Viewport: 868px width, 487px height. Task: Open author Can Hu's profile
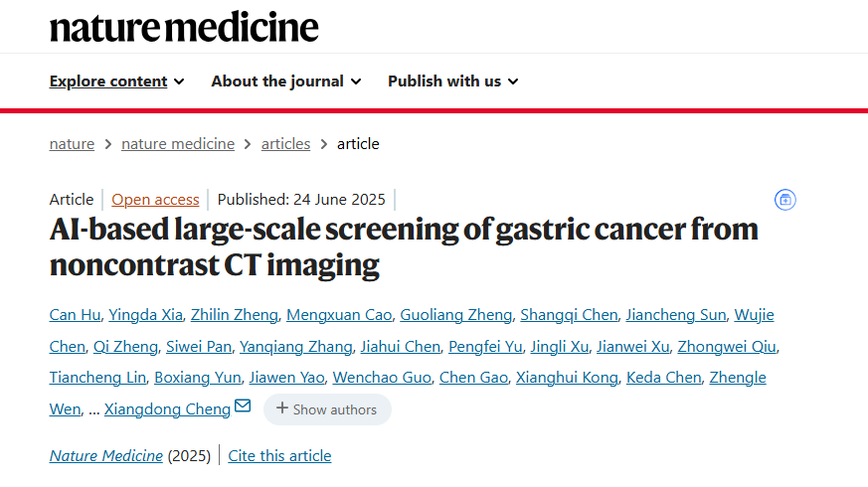(76, 315)
